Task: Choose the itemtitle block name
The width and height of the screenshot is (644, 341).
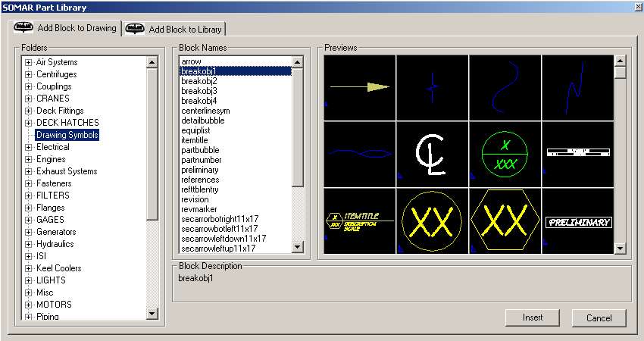Action: [x=195, y=140]
